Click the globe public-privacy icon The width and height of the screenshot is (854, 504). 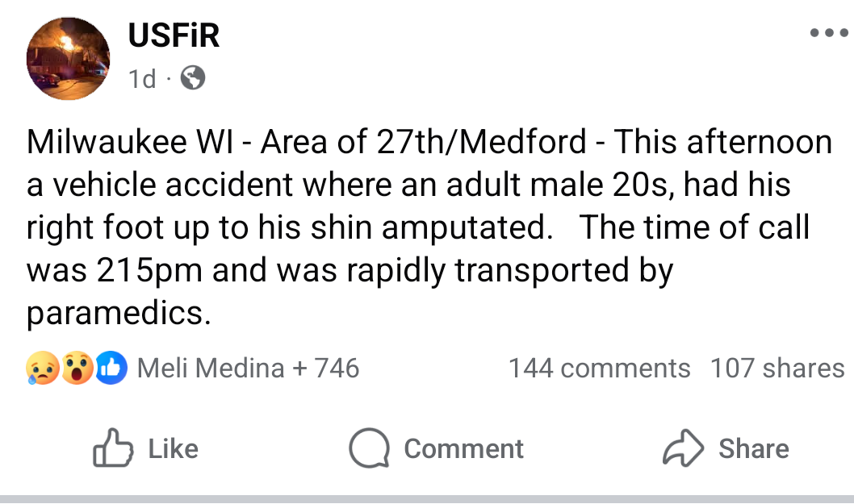click(x=192, y=78)
